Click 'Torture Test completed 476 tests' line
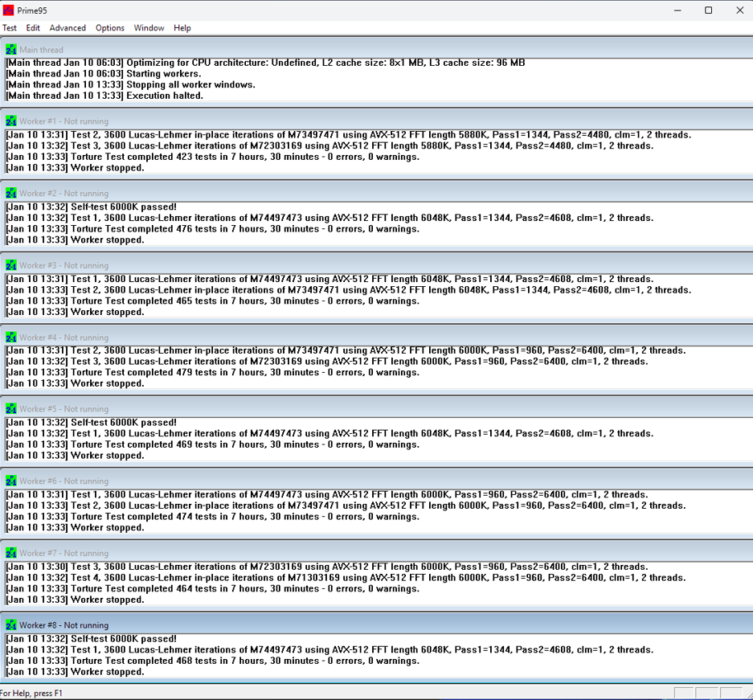Screen dimensions: 753x700 click(212, 228)
